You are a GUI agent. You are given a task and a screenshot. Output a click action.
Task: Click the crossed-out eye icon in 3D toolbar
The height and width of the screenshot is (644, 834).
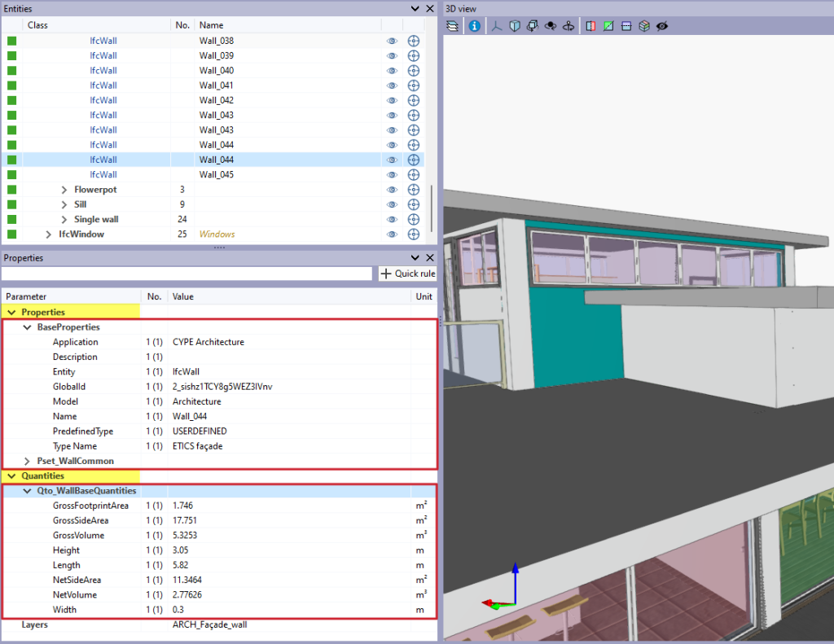662,26
